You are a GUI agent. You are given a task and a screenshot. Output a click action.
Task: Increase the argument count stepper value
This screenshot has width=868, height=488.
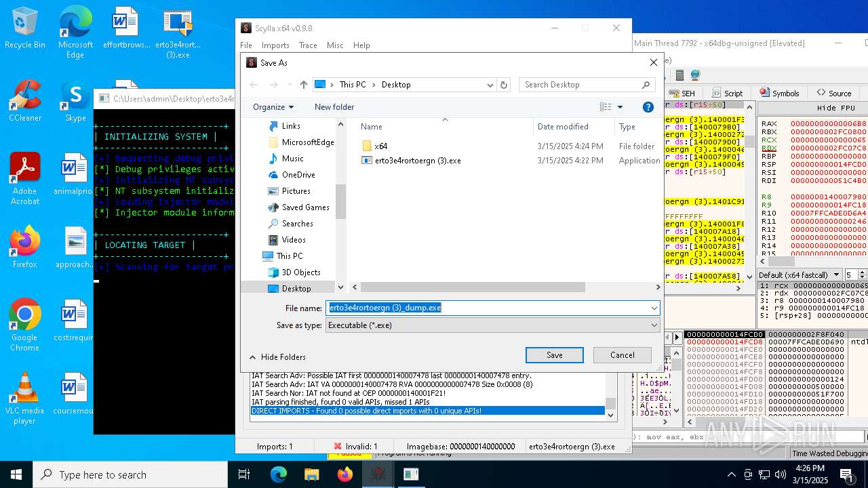(x=863, y=272)
